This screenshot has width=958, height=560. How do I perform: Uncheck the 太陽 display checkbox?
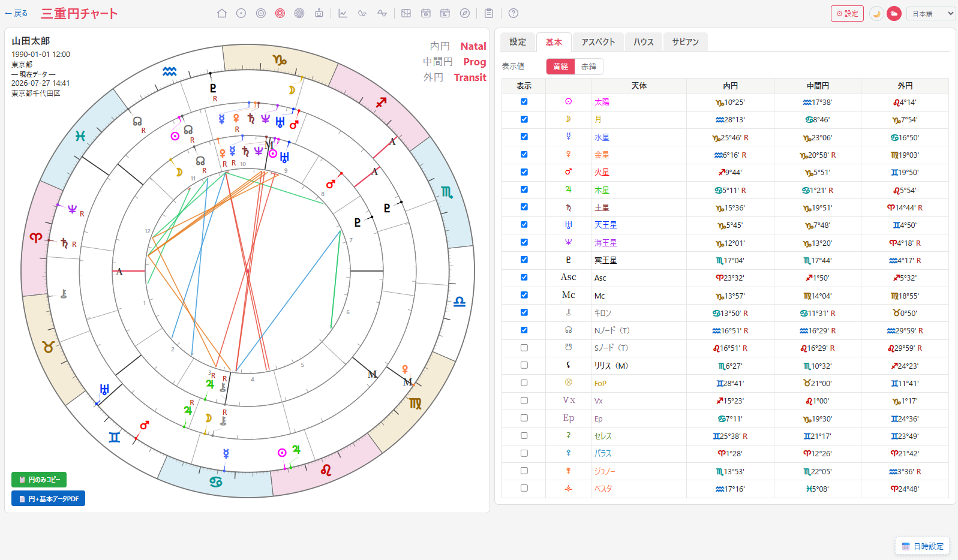tap(524, 102)
